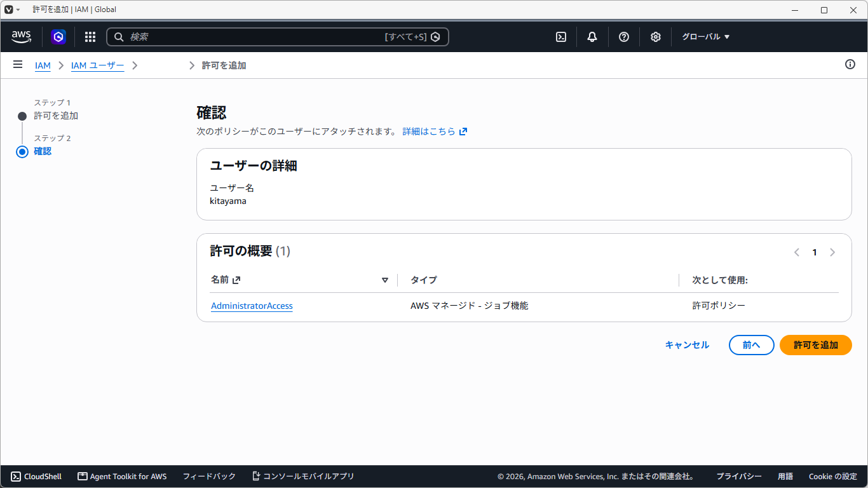Expand the グローバル region dropdown
This screenshot has width=868, height=488.
click(706, 37)
